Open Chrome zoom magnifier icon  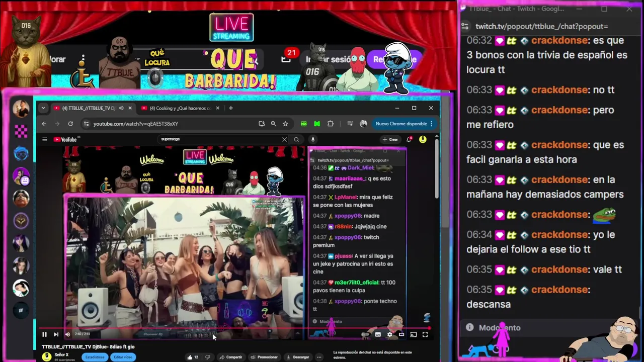point(273,124)
